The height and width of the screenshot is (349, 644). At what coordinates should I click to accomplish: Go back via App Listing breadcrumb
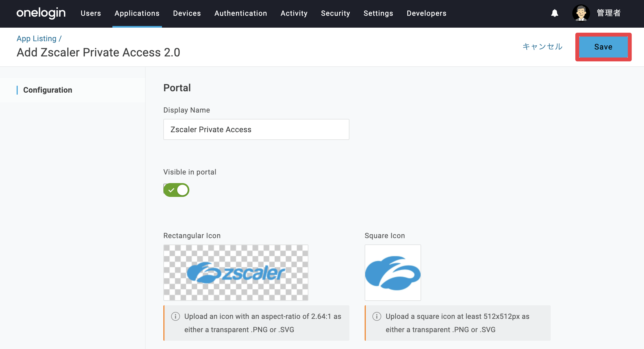[37, 38]
